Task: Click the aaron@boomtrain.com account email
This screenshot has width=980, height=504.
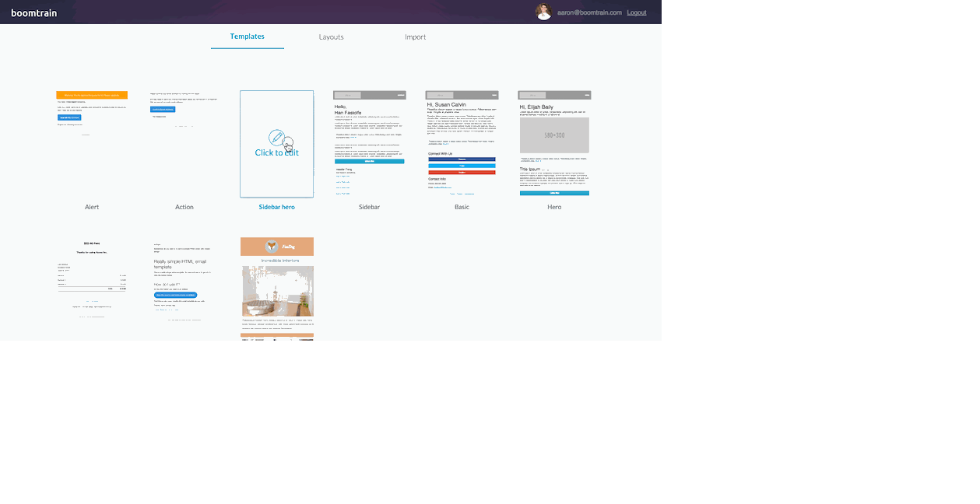Action: click(589, 12)
